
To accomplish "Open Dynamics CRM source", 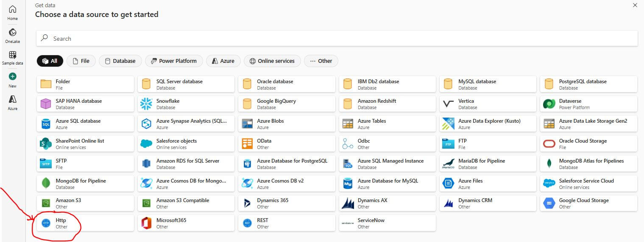I will (x=488, y=203).
